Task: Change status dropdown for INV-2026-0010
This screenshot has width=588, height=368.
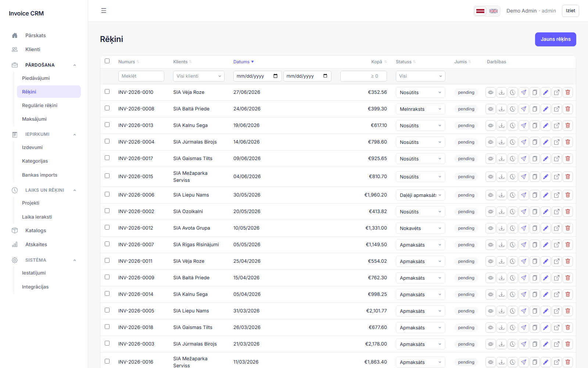Action: tap(420, 92)
